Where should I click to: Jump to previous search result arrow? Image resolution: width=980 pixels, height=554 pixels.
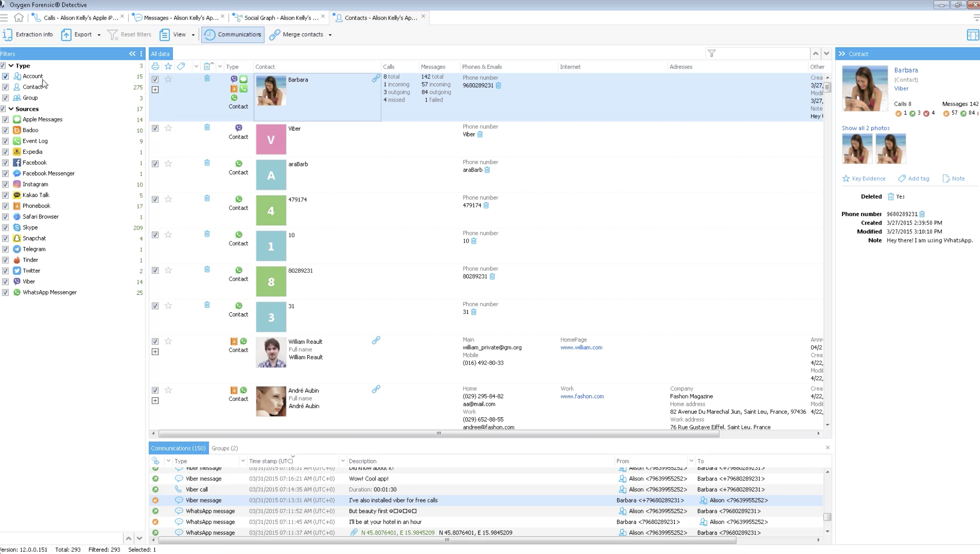pyautogui.click(x=815, y=54)
